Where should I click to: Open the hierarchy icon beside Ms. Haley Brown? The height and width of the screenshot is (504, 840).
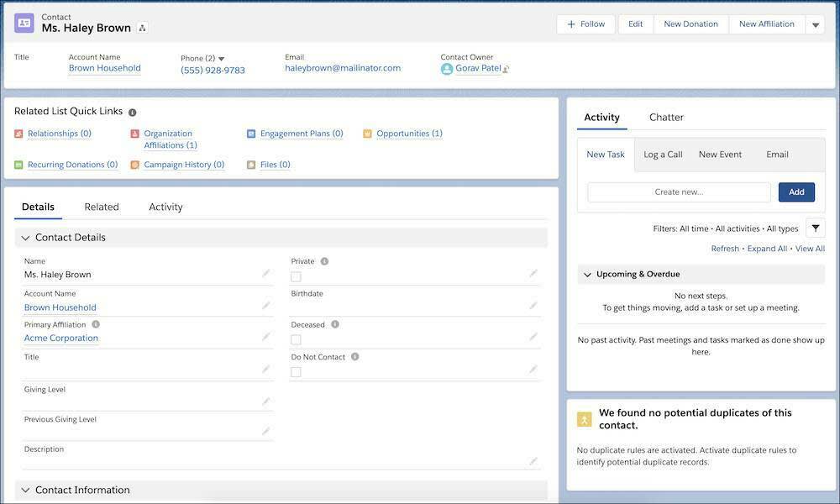(x=143, y=28)
